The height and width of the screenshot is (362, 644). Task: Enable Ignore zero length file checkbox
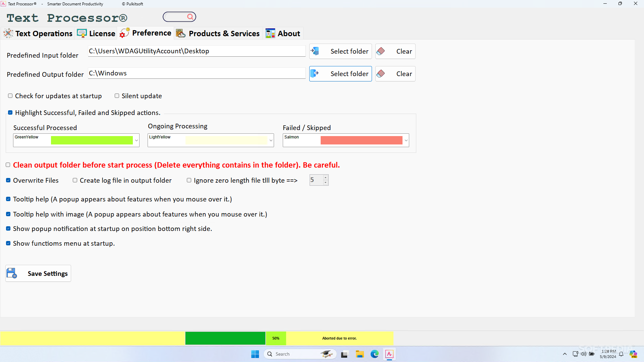[x=189, y=180]
